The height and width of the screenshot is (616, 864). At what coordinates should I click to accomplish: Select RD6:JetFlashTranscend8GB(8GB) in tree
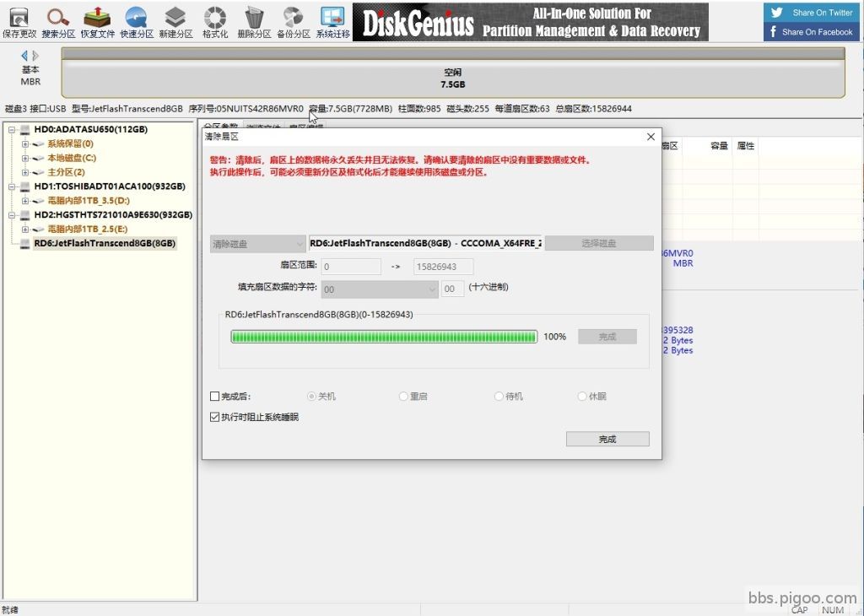coord(105,244)
